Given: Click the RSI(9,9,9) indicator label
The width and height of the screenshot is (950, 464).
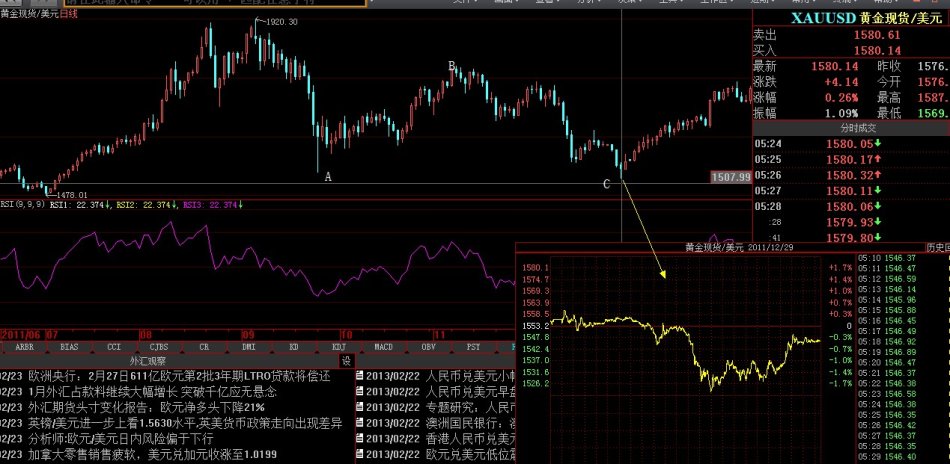Looking at the screenshot, I should pyautogui.click(x=22, y=205).
